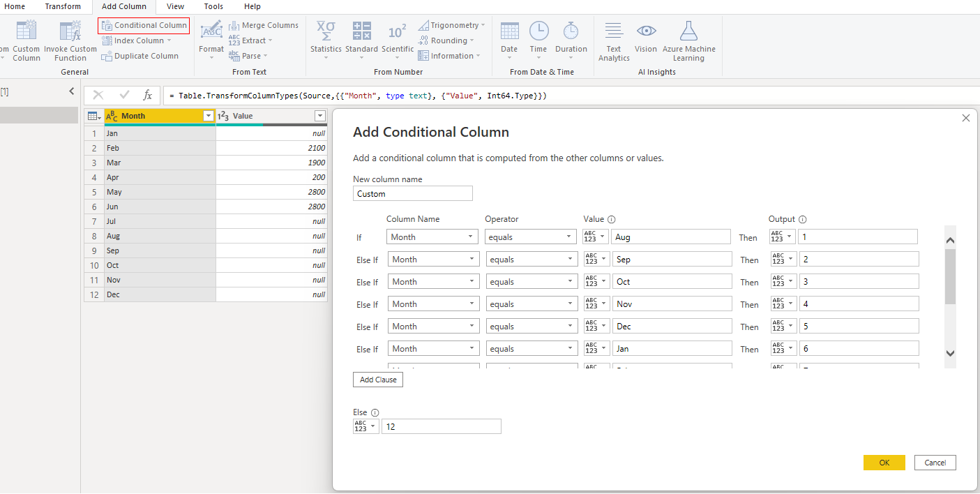Select the cell containing Feb
980x494 pixels.
[x=160, y=148]
